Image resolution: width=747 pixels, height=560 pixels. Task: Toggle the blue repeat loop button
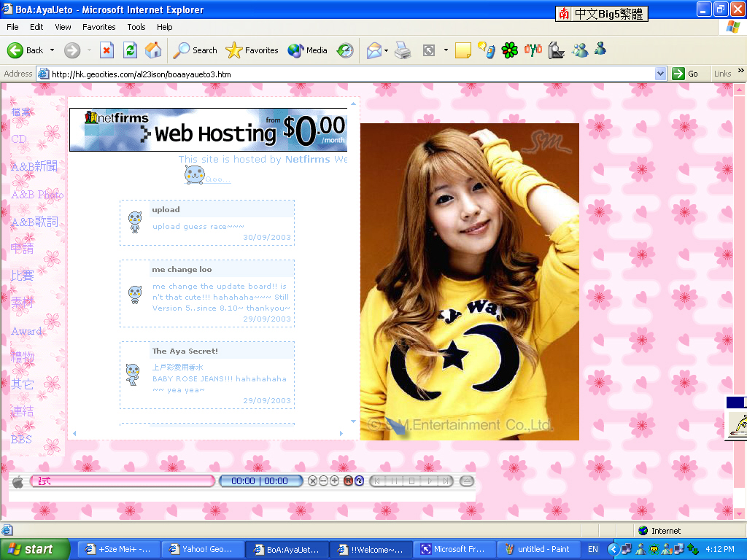click(x=359, y=481)
